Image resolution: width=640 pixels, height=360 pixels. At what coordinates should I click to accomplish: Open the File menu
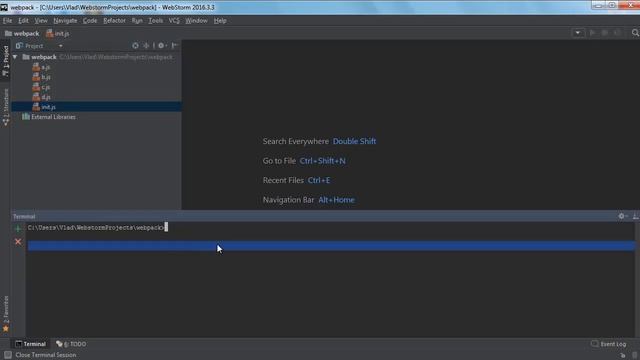[7, 20]
